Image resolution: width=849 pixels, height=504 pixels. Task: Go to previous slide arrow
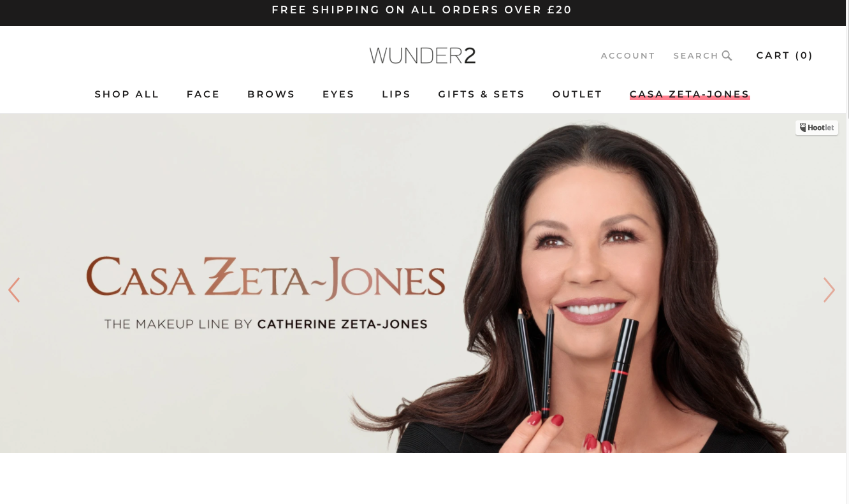(x=14, y=290)
